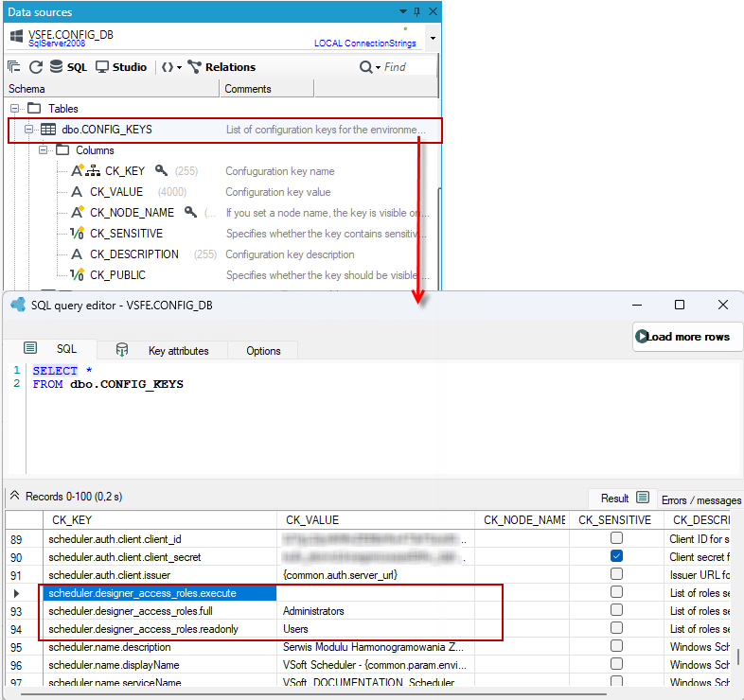Image resolution: width=744 pixels, height=700 pixels.
Task: Click the Windows logo icon of VSFE.CONFIG_DB
Action: [x=17, y=37]
